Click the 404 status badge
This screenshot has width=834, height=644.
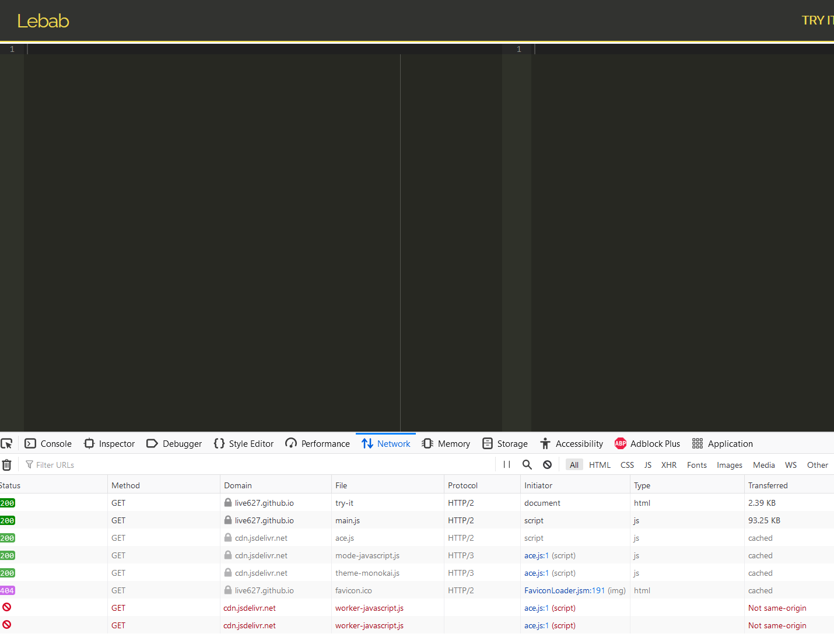8,590
